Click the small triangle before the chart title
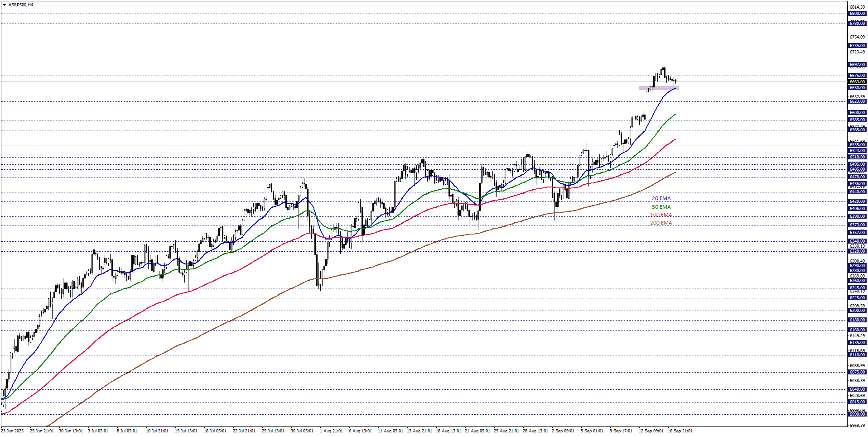868x436 pixels. pos(4,5)
